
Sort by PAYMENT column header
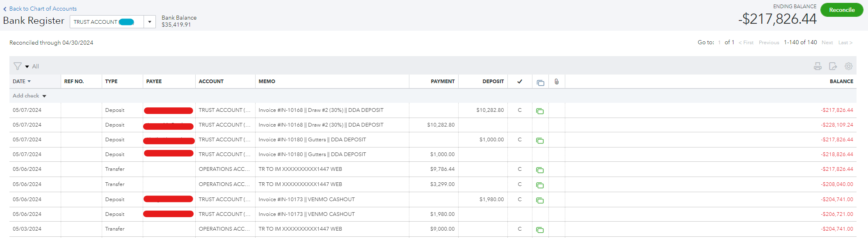point(443,82)
